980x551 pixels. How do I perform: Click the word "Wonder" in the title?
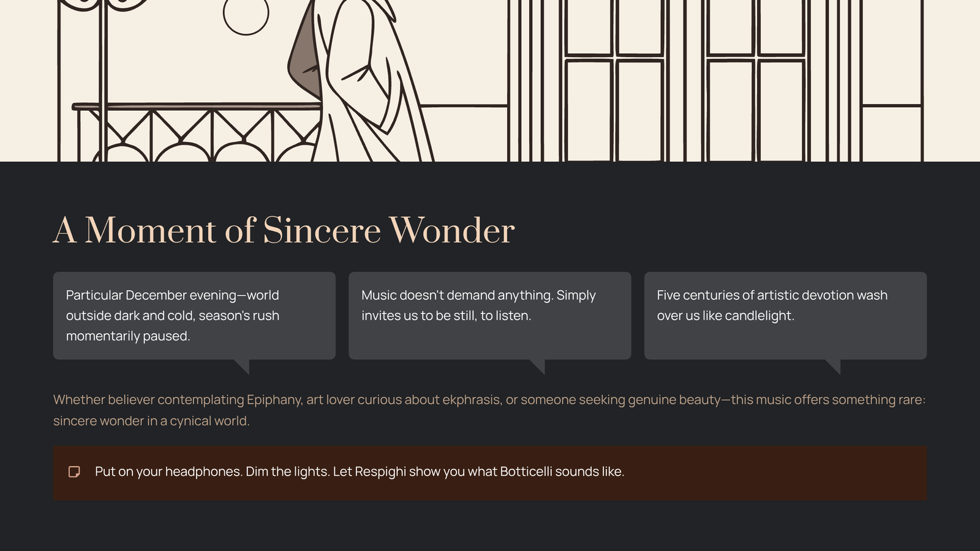coord(451,231)
